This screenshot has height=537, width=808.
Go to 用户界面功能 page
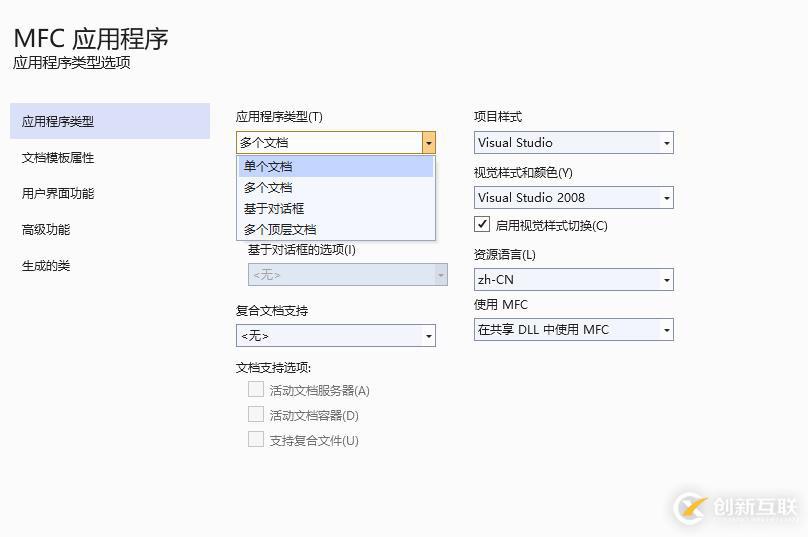(58, 193)
